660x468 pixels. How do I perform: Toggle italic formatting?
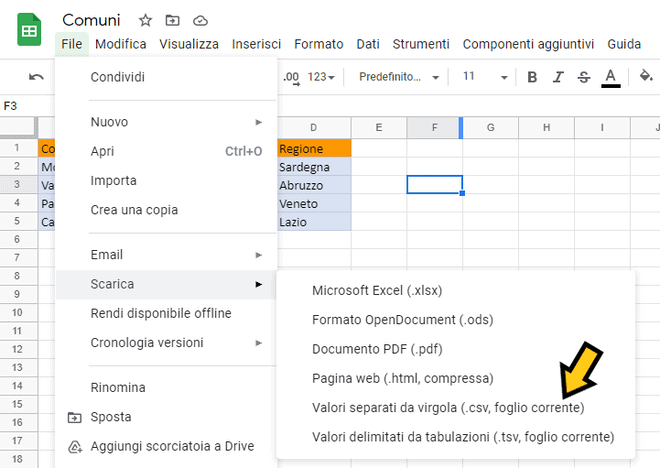tap(558, 77)
